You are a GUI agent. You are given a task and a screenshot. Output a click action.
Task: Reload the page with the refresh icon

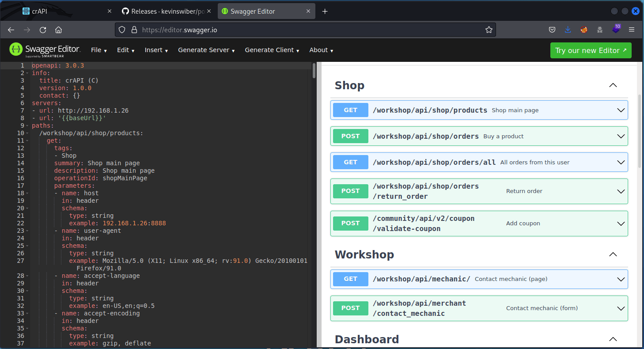tap(43, 30)
